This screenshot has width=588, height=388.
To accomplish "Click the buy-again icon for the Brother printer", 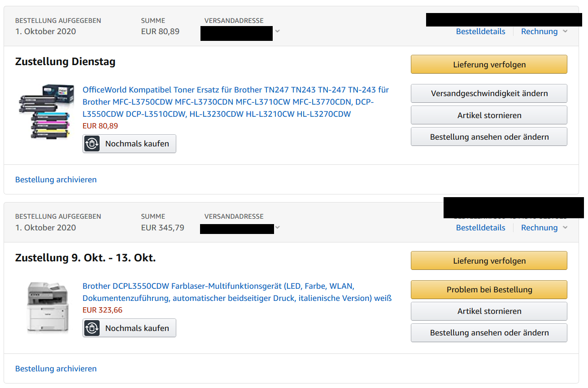I will 92,328.
